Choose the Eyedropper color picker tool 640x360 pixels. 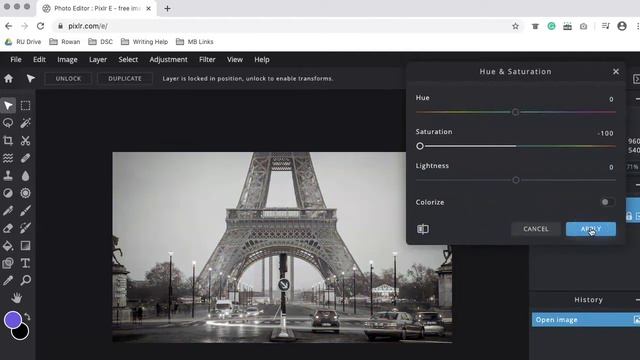(8, 280)
